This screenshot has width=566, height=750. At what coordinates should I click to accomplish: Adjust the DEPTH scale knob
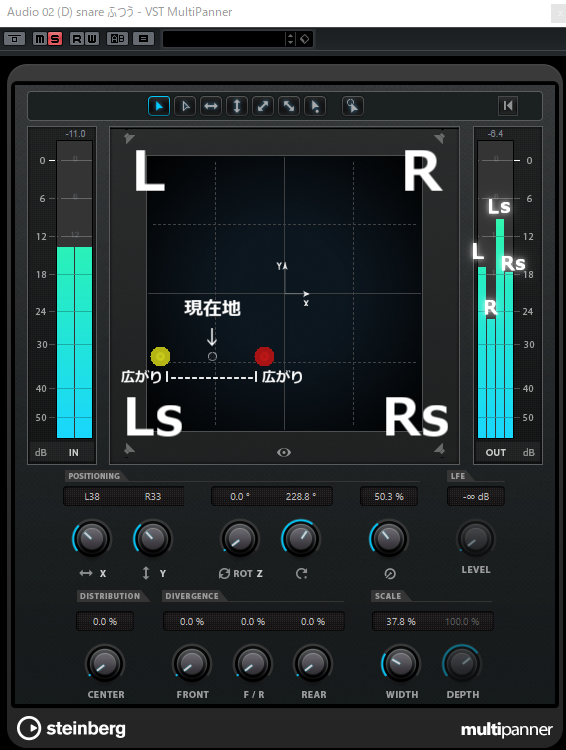[462, 664]
